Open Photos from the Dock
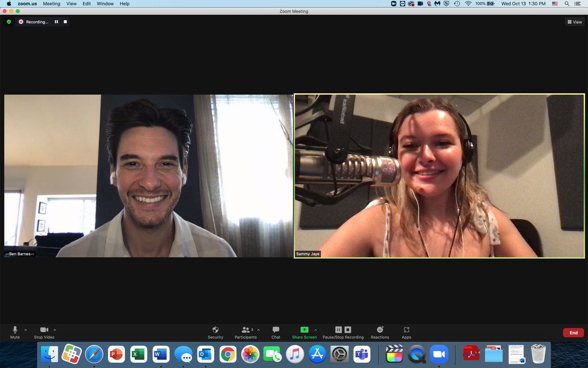This screenshot has width=588, height=368. [x=250, y=354]
